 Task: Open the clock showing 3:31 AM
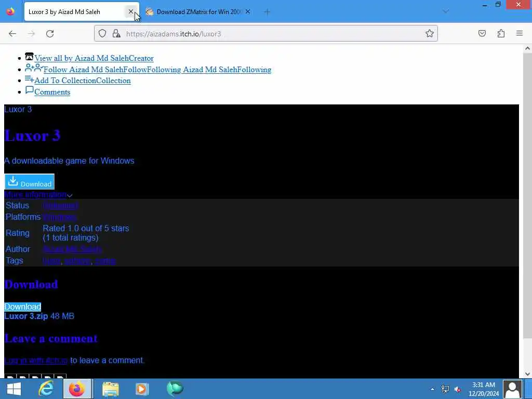484,389
